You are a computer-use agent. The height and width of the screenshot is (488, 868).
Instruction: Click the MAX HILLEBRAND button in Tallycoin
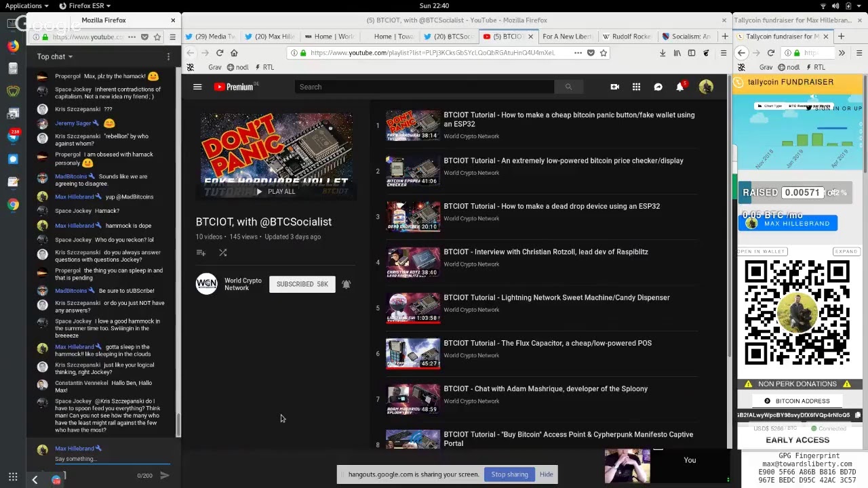(x=788, y=223)
